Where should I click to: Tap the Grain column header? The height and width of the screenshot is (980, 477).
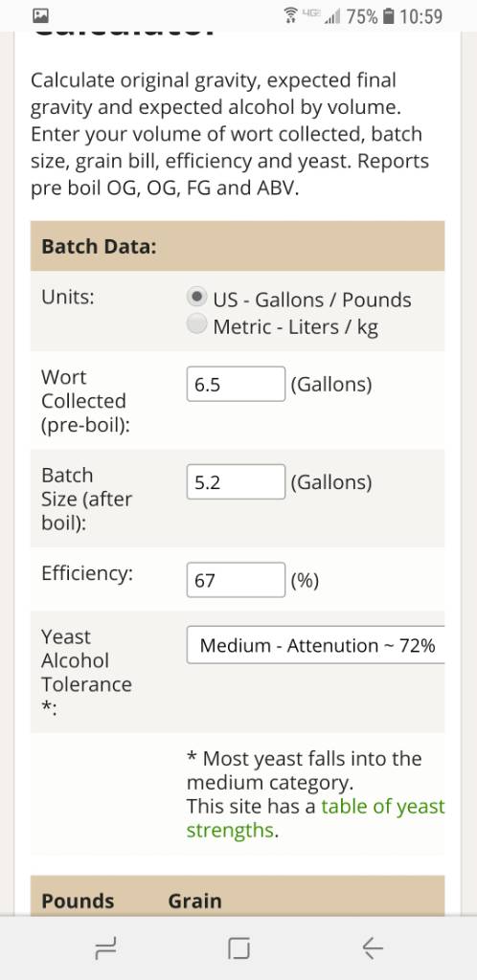tap(195, 901)
